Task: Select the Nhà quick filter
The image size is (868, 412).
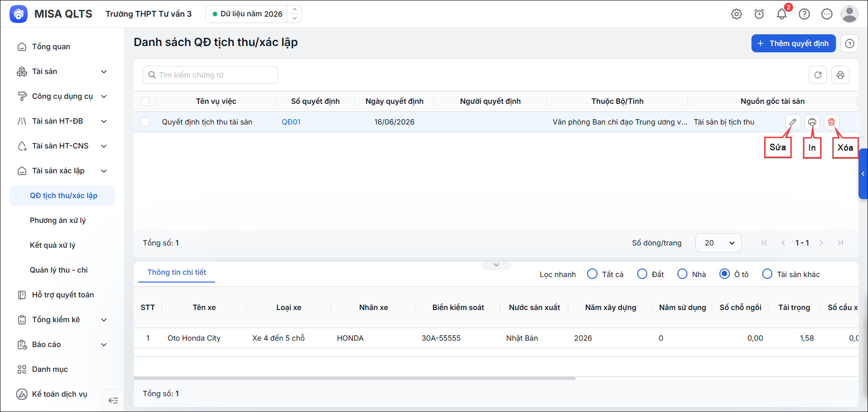Action: coord(682,274)
